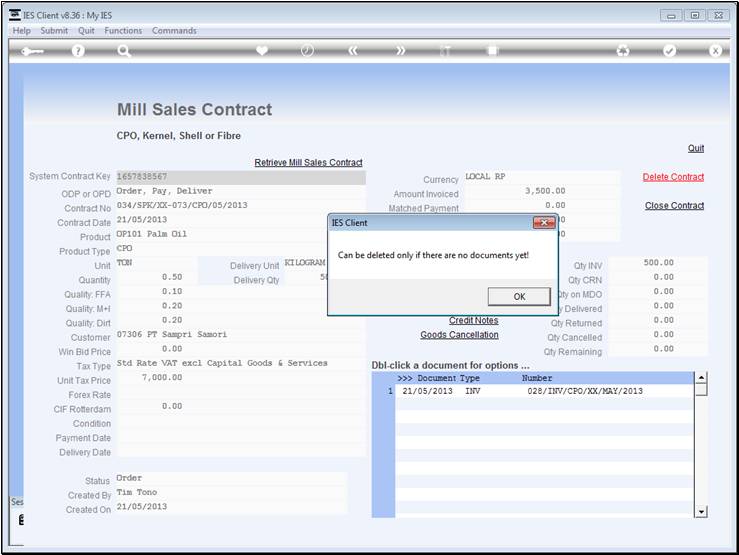Click the Amount Invoiced value 3,500.00
739x555 pixels.
(x=545, y=191)
